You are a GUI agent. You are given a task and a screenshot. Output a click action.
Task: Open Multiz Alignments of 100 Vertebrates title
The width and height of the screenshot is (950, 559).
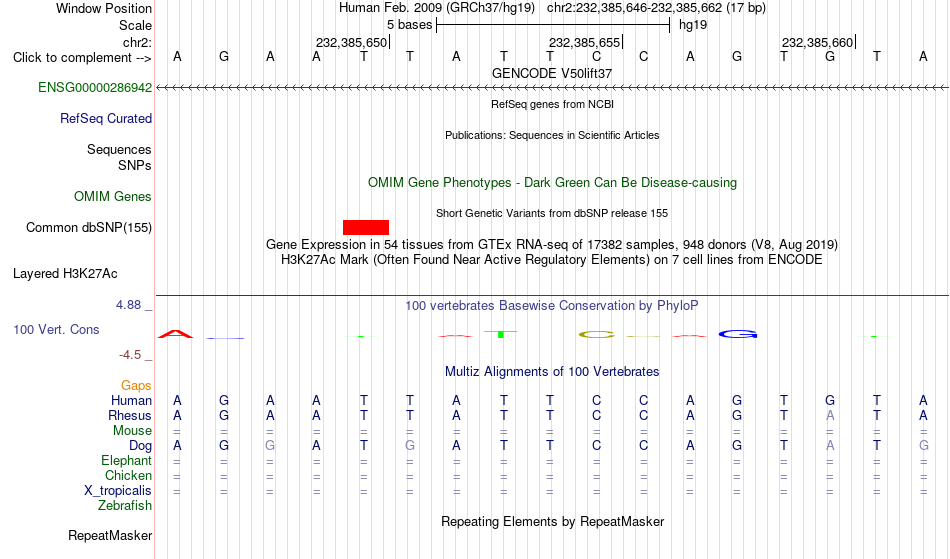coord(552,371)
